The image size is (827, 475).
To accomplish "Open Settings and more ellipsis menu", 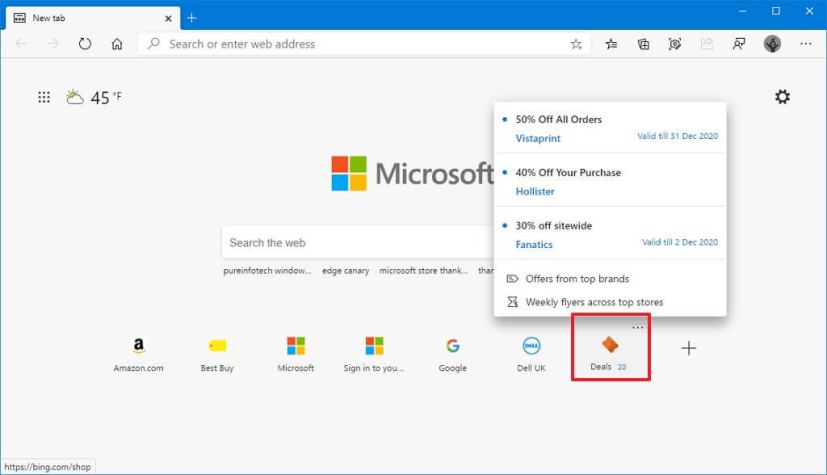I will pos(805,44).
